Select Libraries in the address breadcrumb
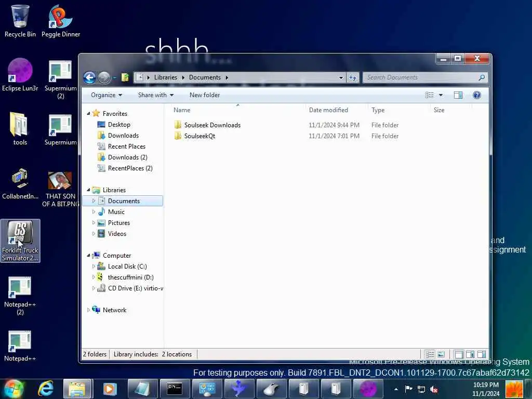Screen dimensions: 532x399 click(166, 77)
